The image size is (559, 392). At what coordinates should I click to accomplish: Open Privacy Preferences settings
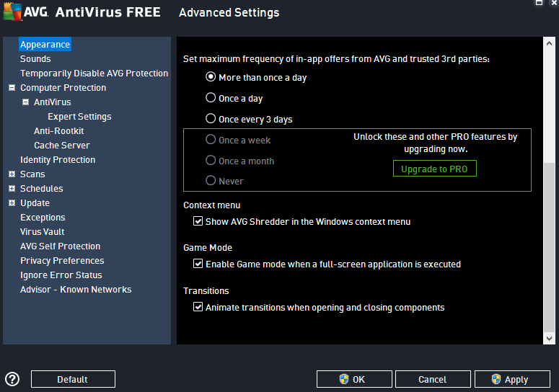tap(62, 261)
